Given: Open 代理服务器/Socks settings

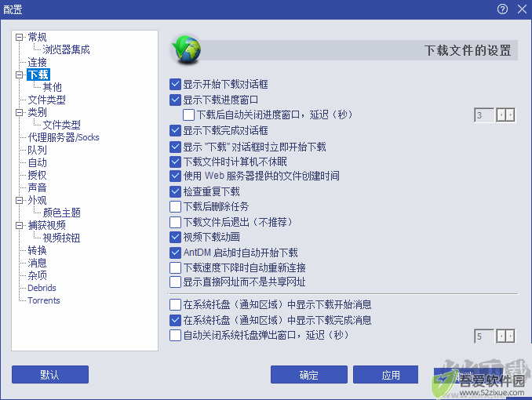Looking at the screenshot, I should coord(64,137).
